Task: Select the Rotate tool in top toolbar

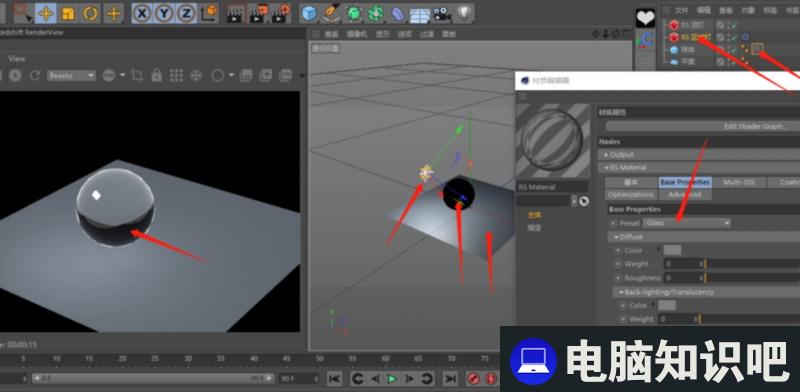Action: click(91, 13)
